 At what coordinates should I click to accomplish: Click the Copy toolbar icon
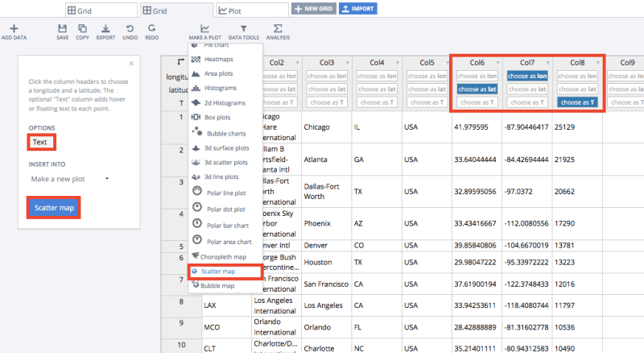click(82, 28)
